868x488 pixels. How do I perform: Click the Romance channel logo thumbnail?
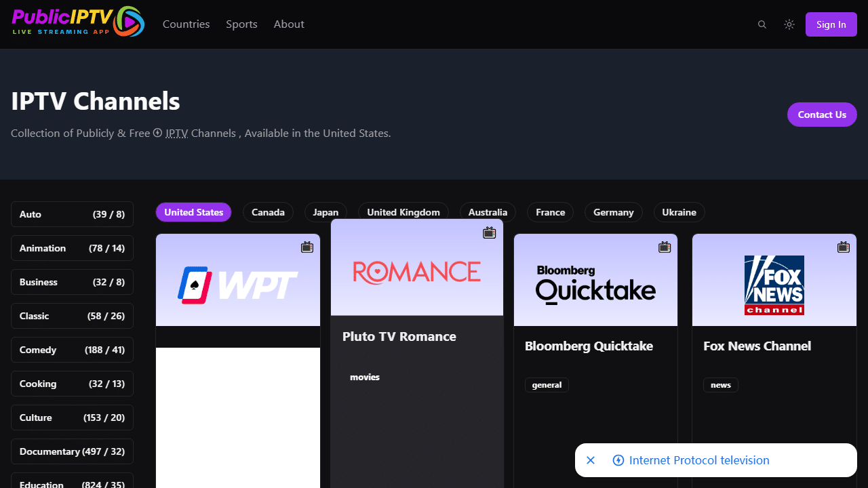pos(417,272)
